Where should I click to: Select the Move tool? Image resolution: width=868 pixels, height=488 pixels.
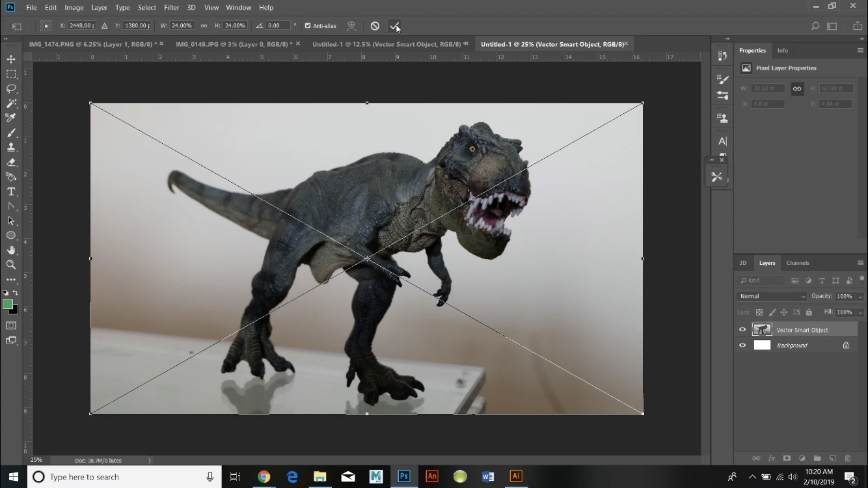10,58
